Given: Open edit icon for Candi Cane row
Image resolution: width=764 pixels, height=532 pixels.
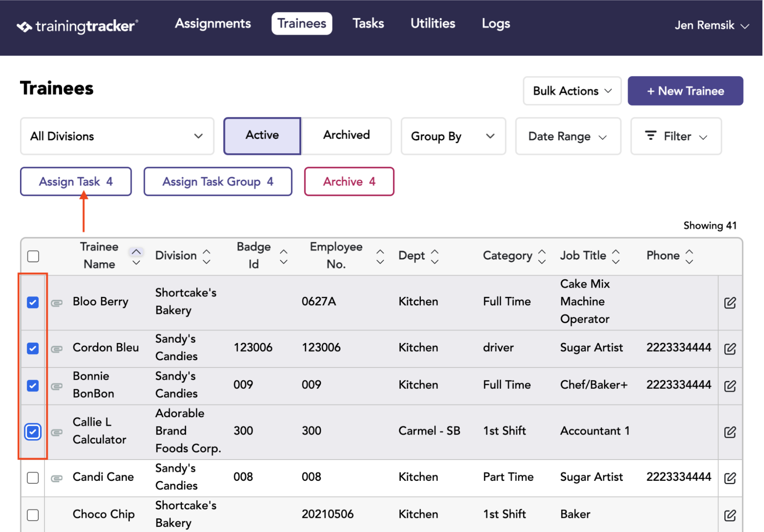Looking at the screenshot, I should tap(730, 478).
